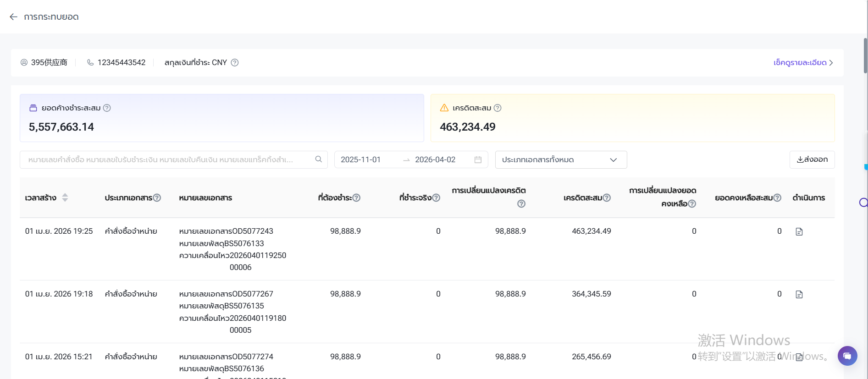Click the page vertical scrollbar

coord(865,56)
